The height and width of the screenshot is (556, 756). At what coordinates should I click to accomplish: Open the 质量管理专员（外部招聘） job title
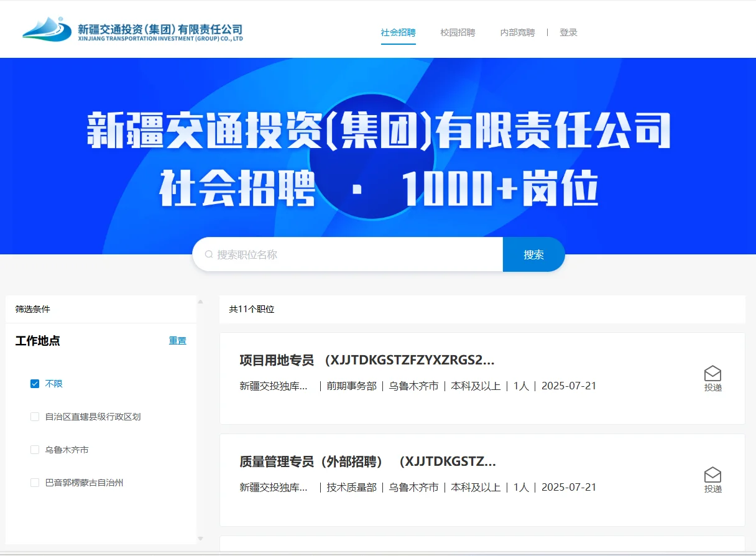[x=367, y=462]
